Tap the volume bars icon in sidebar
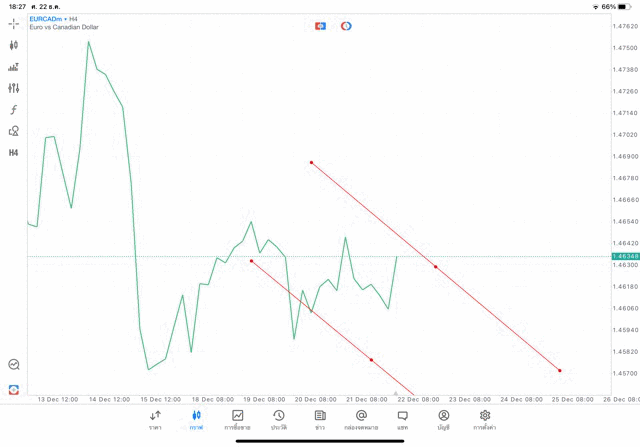 (x=14, y=67)
